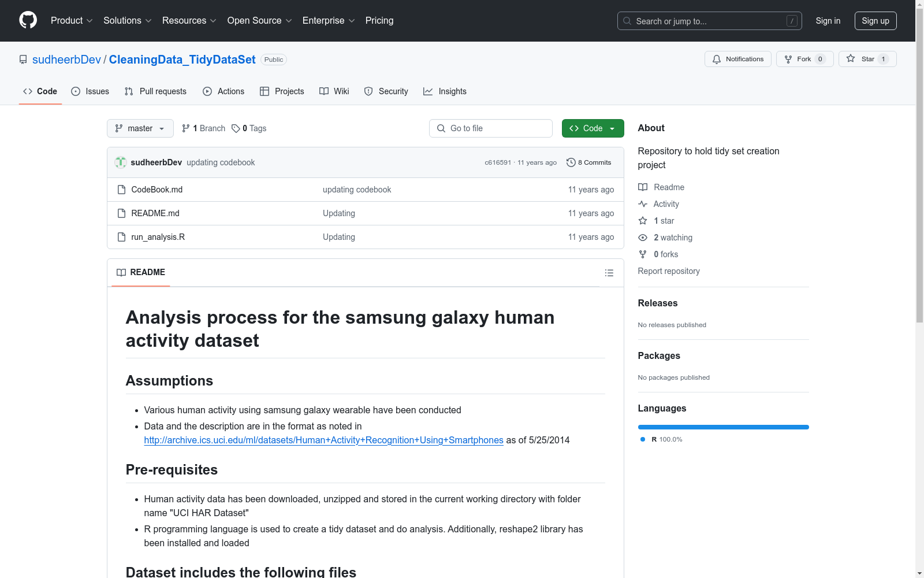The height and width of the screenshot is (578, 924).
Task: Click the pulse icon next to Activity
Action: 643,204
